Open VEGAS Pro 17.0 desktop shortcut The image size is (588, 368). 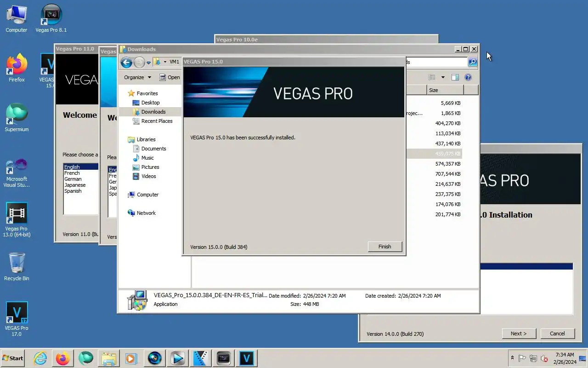17,319
